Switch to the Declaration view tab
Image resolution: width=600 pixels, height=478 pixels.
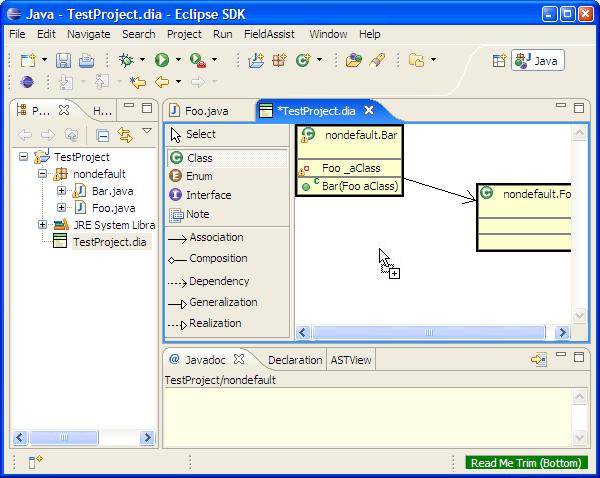coord(294,360)
